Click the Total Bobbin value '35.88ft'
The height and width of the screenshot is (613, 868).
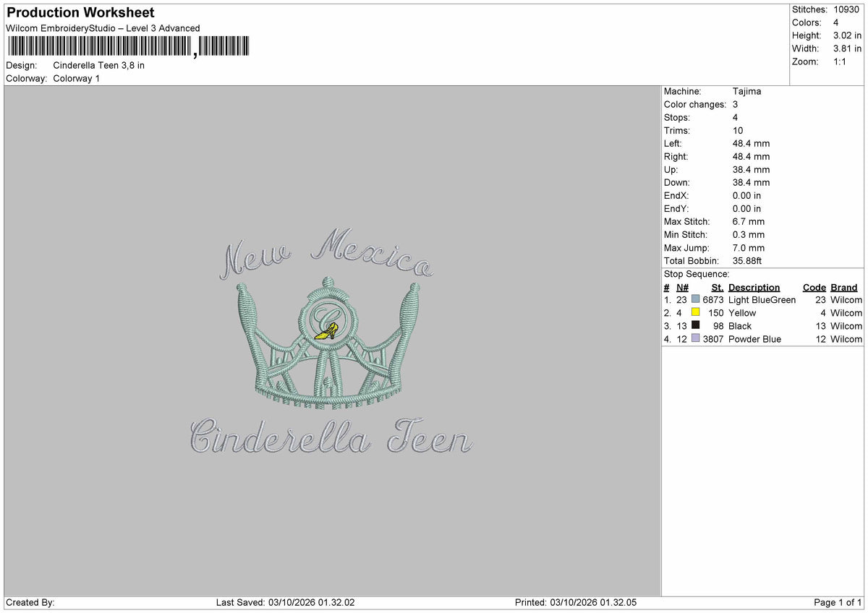[x=747, y=260]
